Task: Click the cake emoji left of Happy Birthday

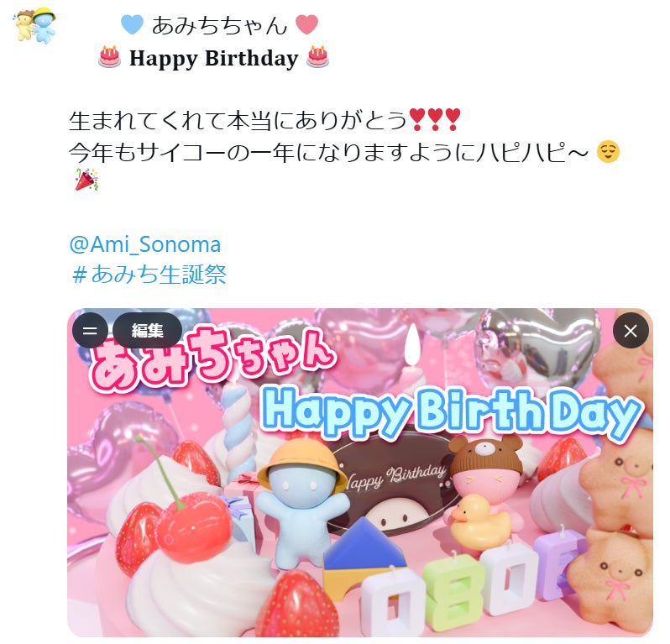Action: [x=109, y=57]
